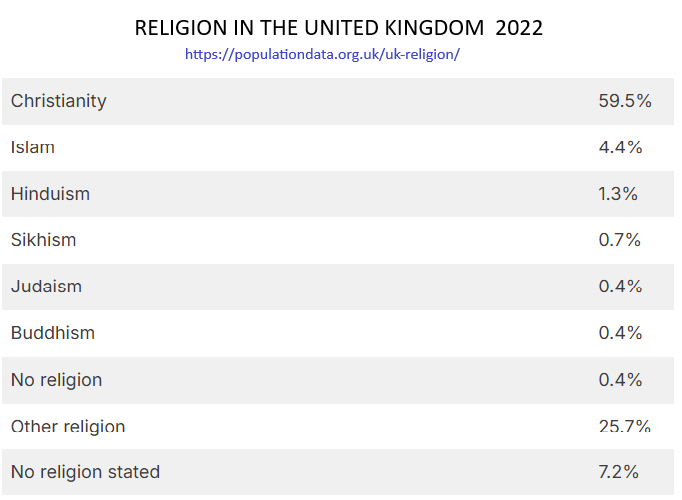Click the percentage in the "No religion" row
Screen dimensions: 682x500
620,380
